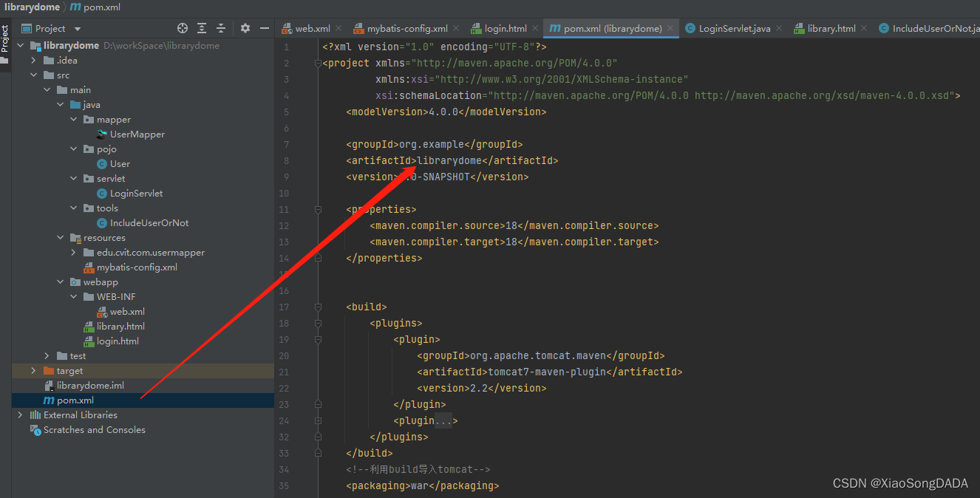This screenshot has height=498, width=980.
Task: Fold the properties block at line 11
Action: pos(318,209)
